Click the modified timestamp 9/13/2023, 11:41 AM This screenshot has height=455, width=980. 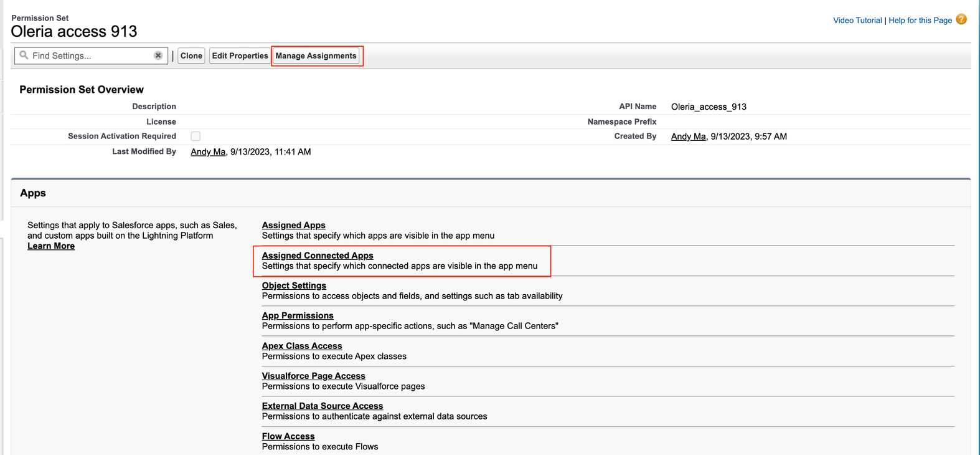coord(271,151)
